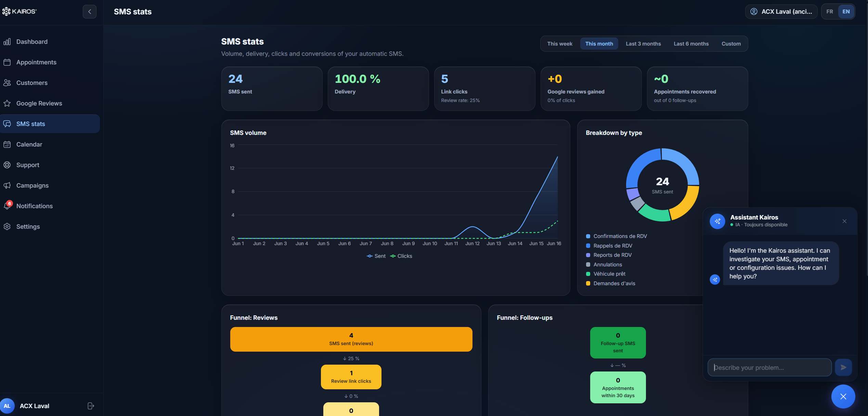Viewport: 868px width, 416px height.
Task: Click Jun 16 label on chart axis
Action: coord(554,243)
